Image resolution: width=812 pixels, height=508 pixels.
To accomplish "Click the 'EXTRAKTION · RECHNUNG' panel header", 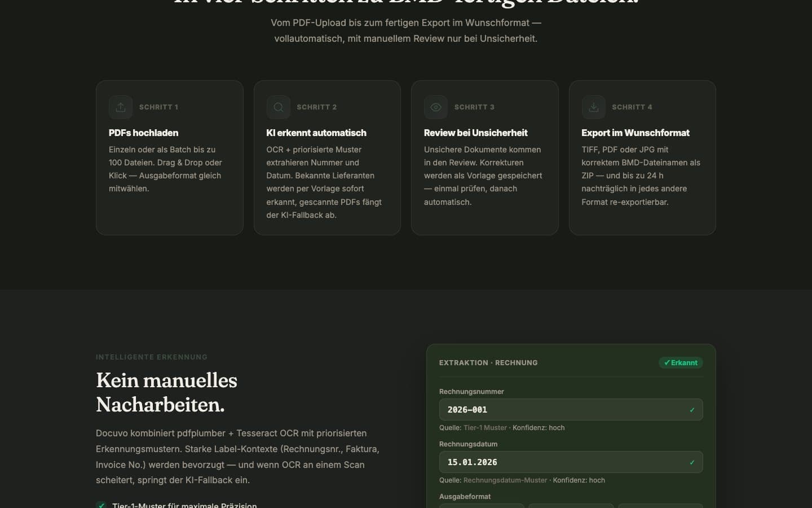I will (x=488, y=363).
